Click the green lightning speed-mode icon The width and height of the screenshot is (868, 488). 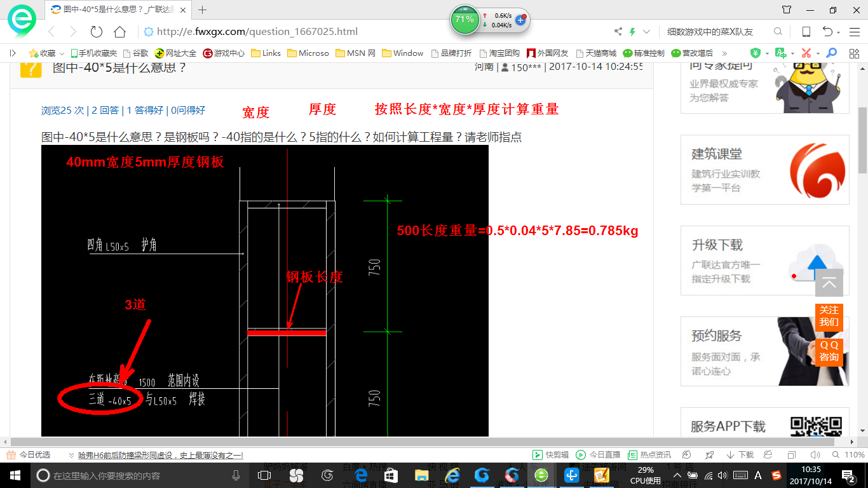pos(632,32)
